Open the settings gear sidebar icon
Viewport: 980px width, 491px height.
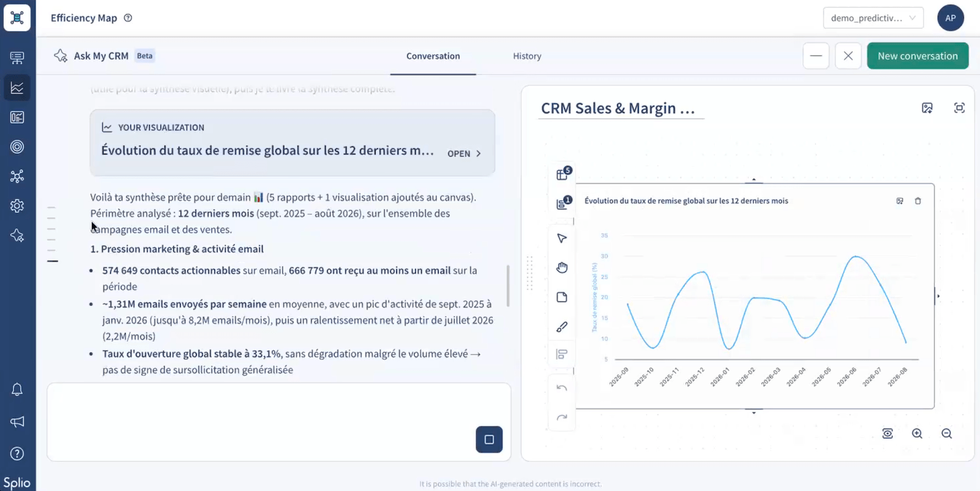17,206
